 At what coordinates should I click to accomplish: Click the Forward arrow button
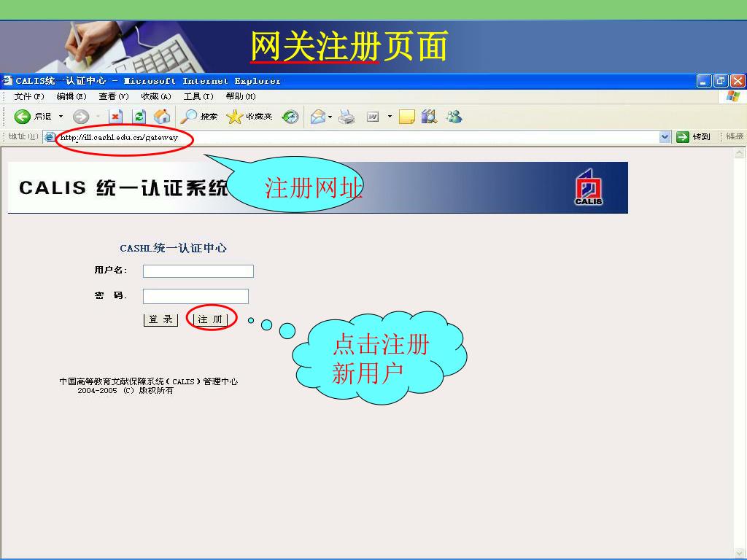pyautogui.click(x=81, y=116)
